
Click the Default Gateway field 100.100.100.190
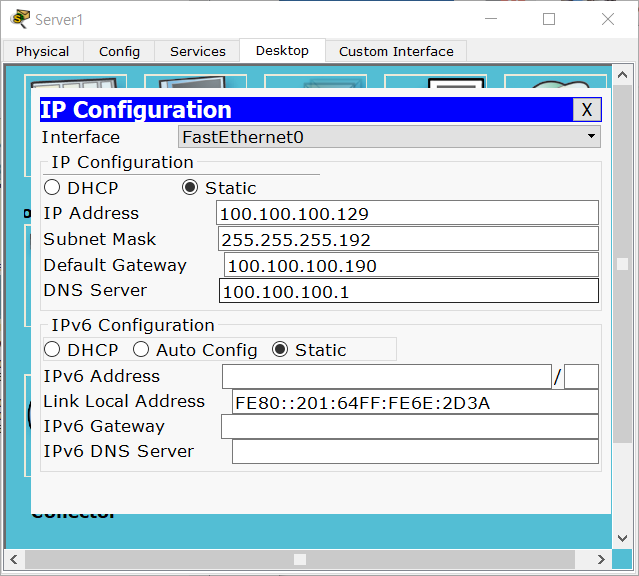411,265
